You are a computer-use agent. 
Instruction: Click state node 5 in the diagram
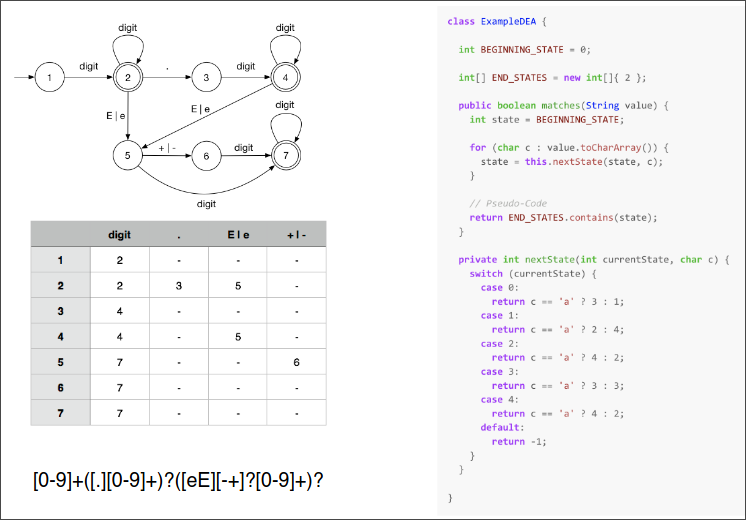click(x=128, y=156)
